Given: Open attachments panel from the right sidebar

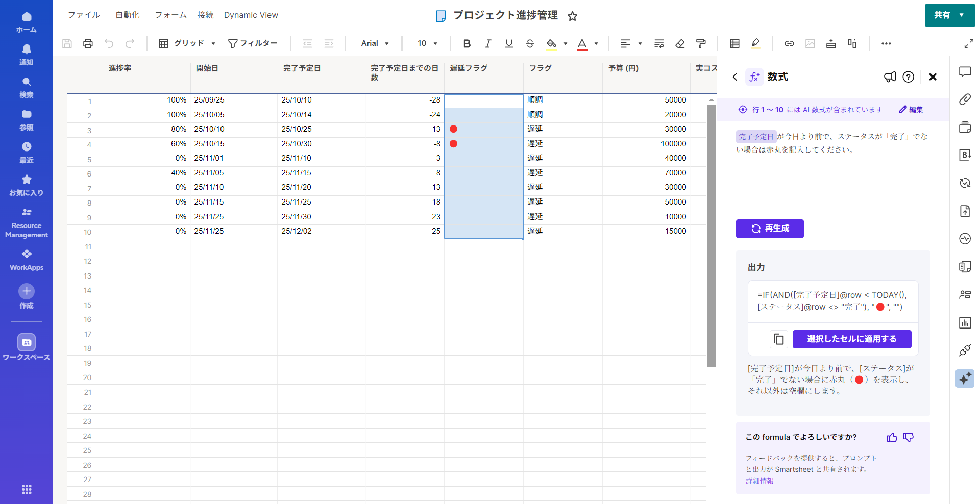Looking at the screenshot, I should (x=965, y=99).
